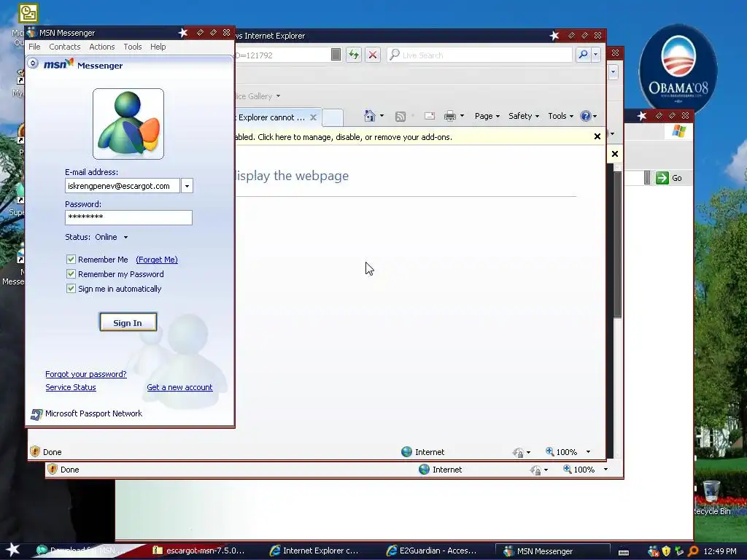747x560 pixels.
Task: Click the blue Help question mark icon
Action: 586,116
